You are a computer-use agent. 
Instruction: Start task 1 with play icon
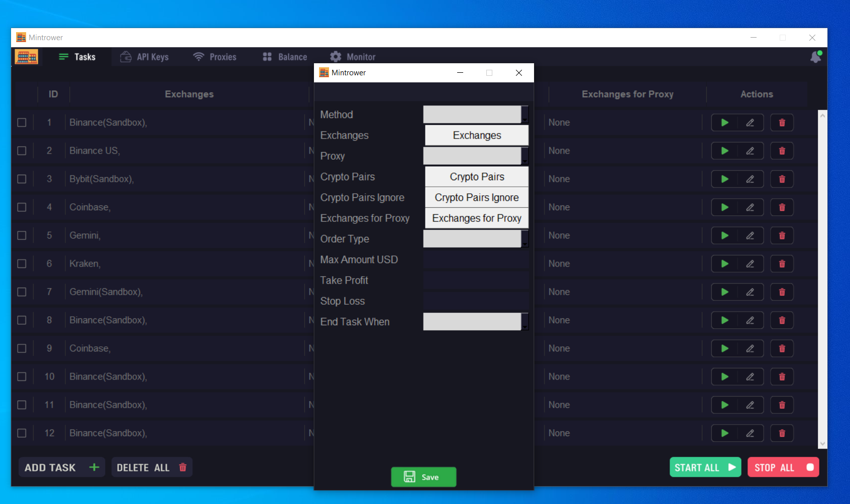tap(724, 122)
